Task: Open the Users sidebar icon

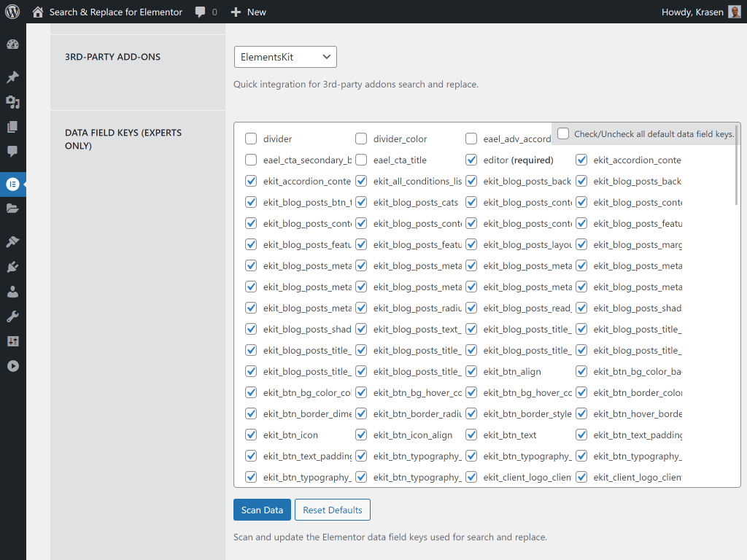Action: pyautogui.click(x=13, y=292)
